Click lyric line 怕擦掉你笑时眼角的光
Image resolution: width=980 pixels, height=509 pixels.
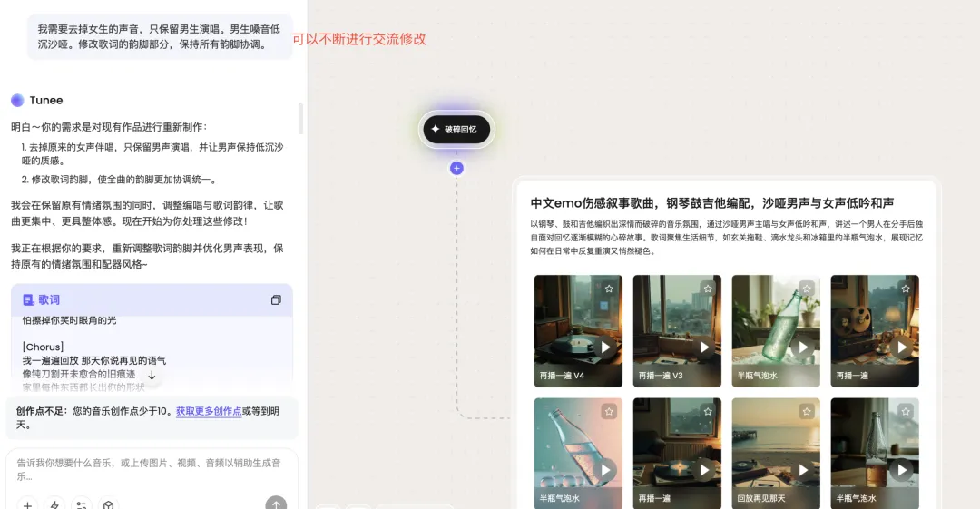click(x=69, y=320)
